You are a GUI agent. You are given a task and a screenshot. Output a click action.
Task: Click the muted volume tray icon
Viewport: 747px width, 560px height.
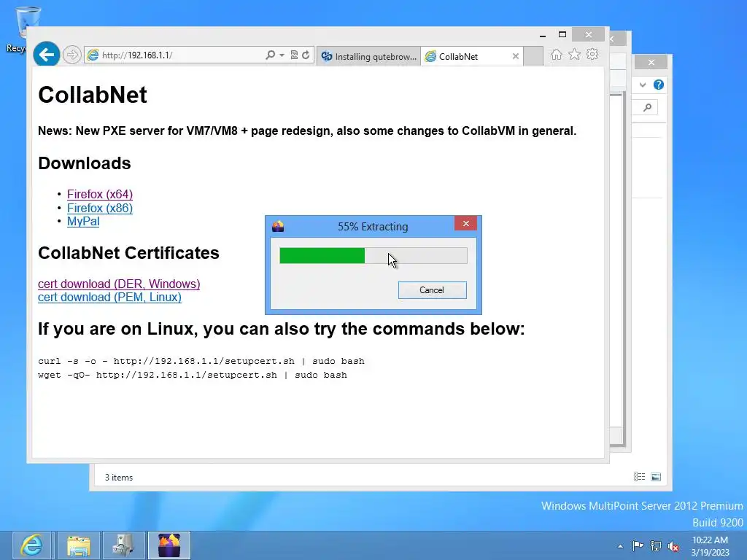673,546
